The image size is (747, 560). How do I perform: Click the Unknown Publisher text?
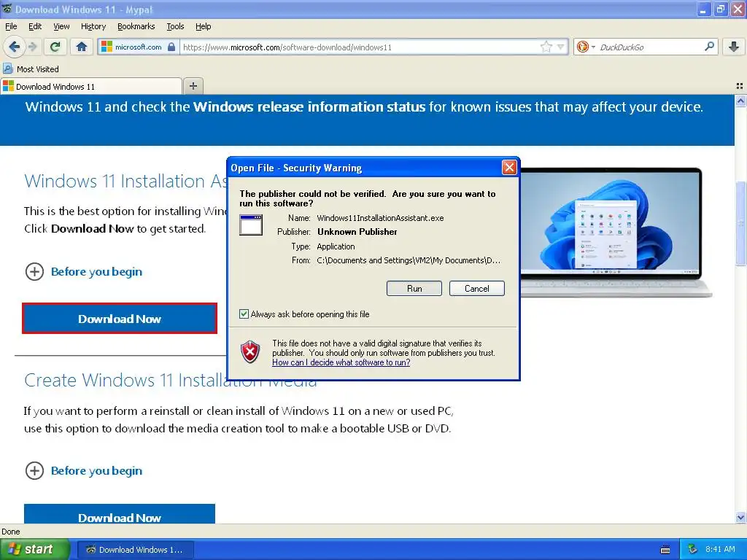pyautogui.click(x=357, y=232)
